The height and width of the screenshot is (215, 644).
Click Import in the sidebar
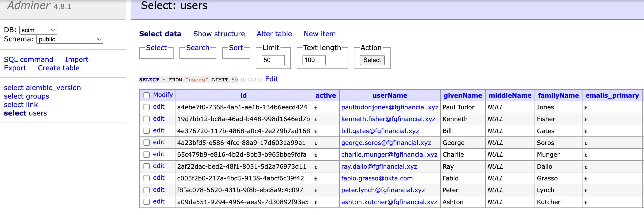click(77, 59)
